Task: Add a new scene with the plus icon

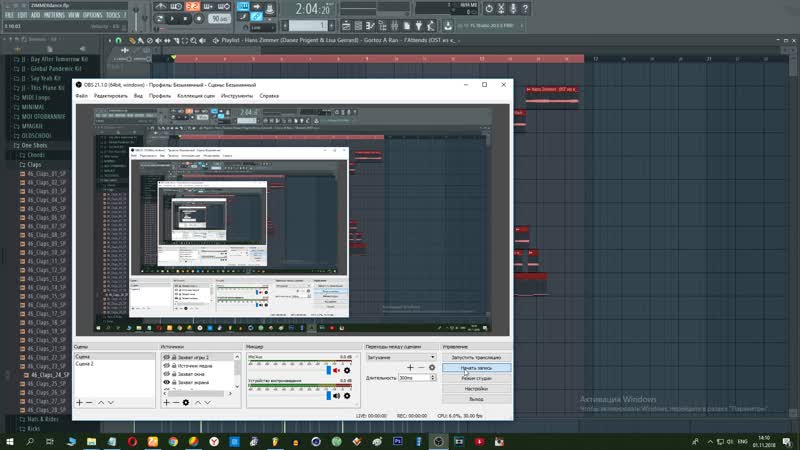Action: (x=79, y=403)
